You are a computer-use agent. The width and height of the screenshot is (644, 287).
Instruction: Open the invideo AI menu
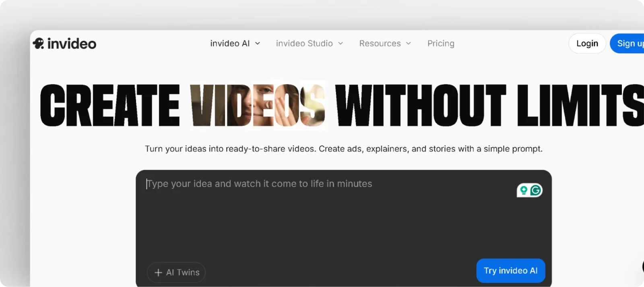point(230,44)
